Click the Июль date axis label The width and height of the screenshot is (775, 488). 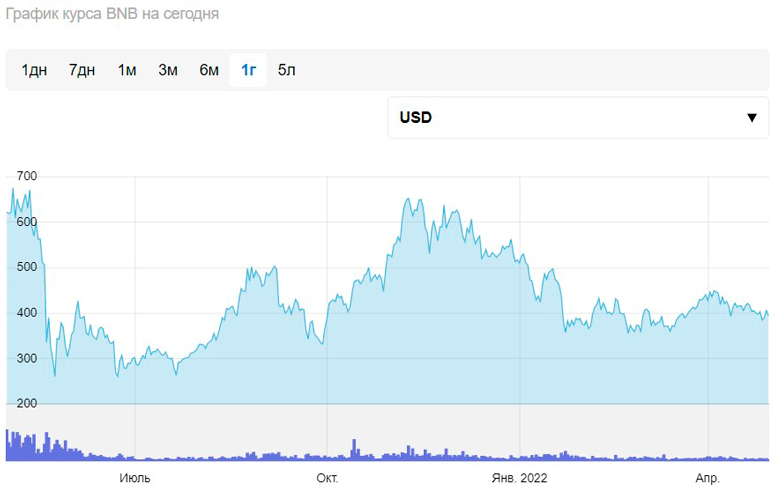click(135, 478)
